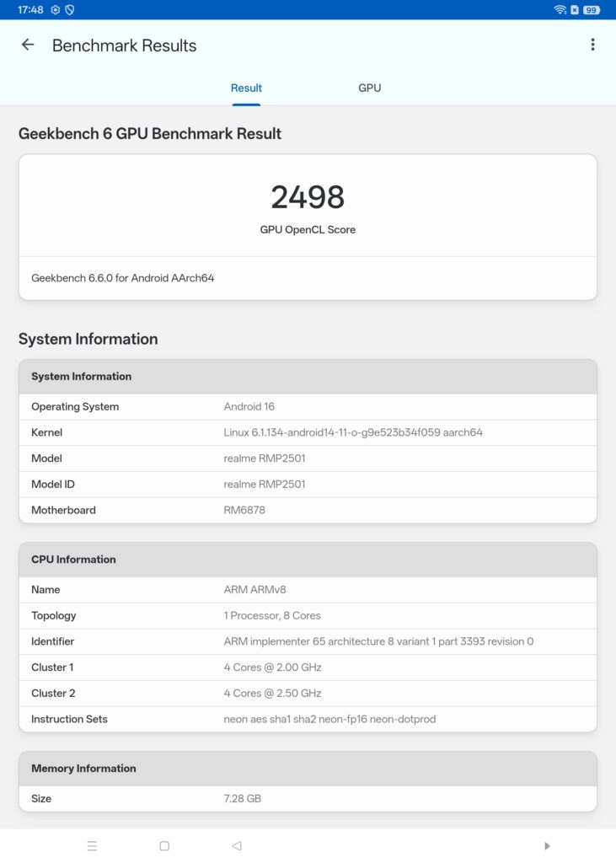
Task: Tap the Motherboard label
Action: (63, 510)
